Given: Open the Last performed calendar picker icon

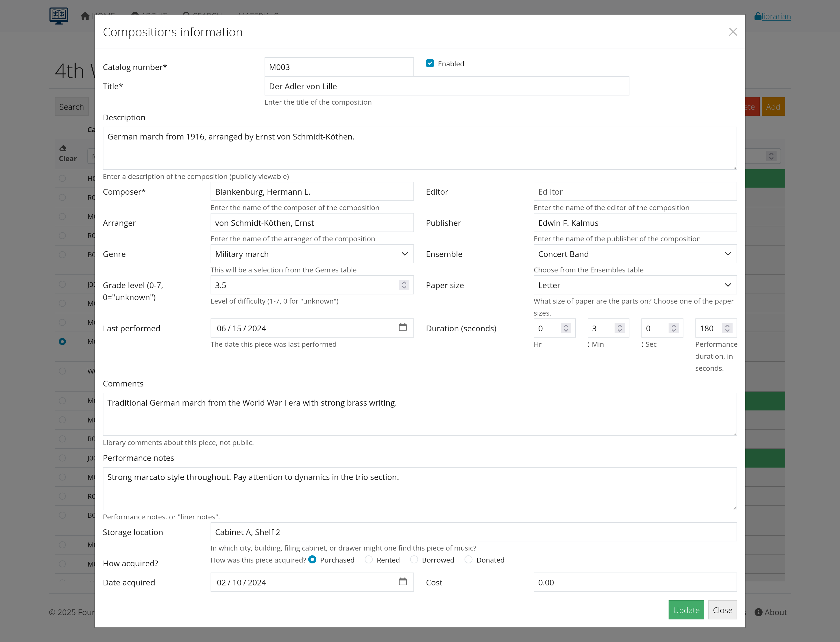Looking at the screenshot, I should point(403,328).
